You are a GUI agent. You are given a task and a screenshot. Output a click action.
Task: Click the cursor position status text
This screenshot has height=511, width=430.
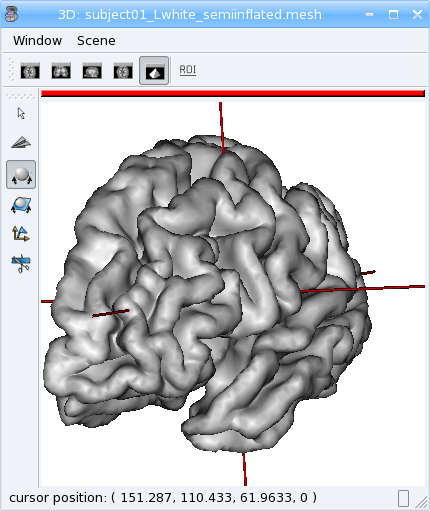point(163,498)
